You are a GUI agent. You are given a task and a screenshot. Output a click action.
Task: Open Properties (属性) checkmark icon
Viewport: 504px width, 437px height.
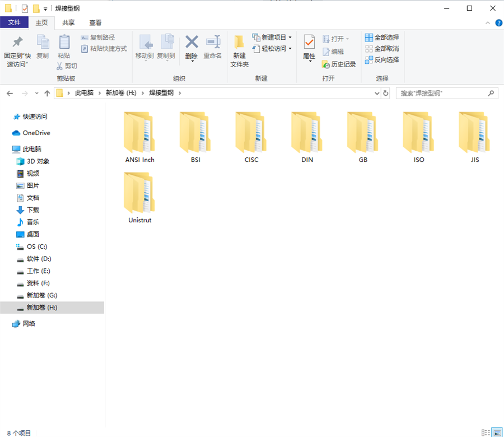click(309, 42)
